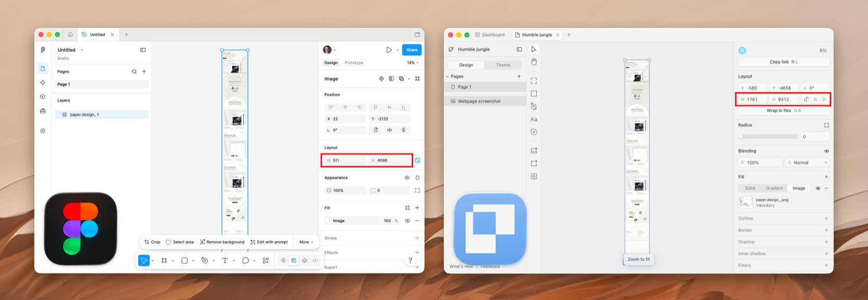Select Solid fill type tab
The image size is (868, 300).
(x=750, y=189)
